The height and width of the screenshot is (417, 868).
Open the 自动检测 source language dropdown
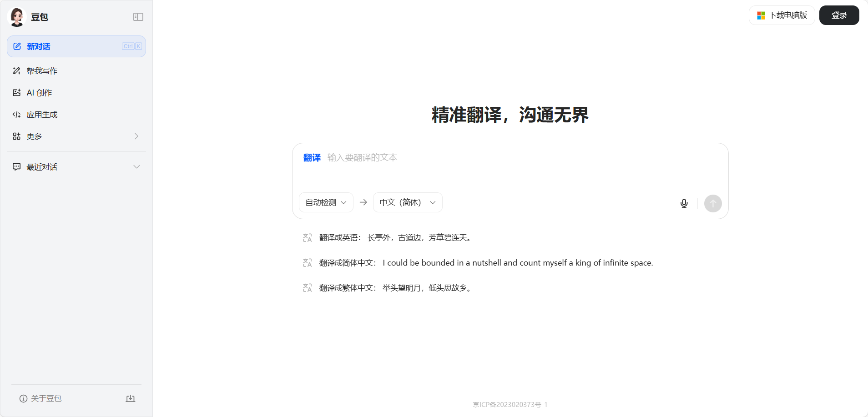(x=326, y=202)
